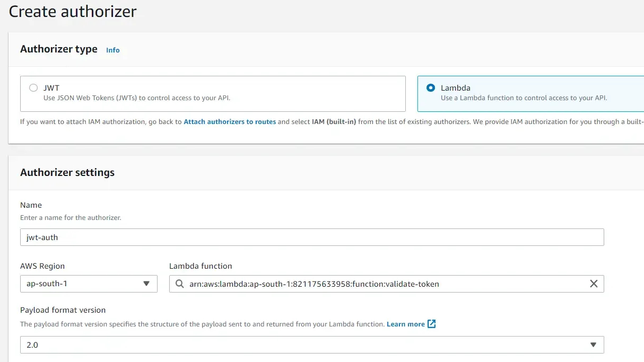Click the Learn more link
Screen dimensions: 644x362
tap(406, 323)
